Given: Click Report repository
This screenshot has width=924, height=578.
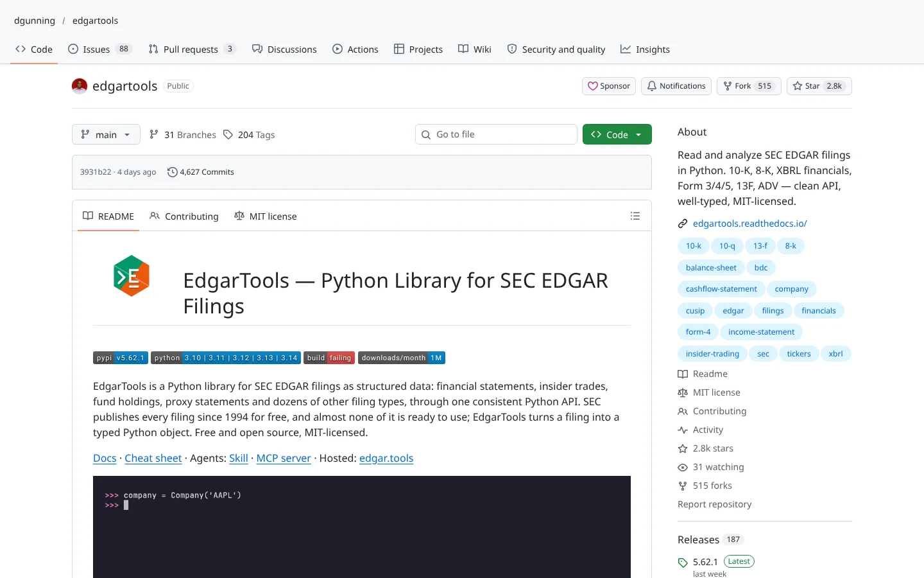Looking at the screenshot, I should click(715, 505).
